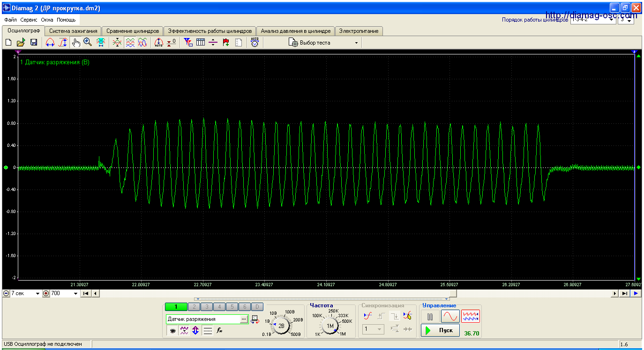The image size is (644, 350).
Task: Add a marker with the red flag icon
Action: coord(226,42)
